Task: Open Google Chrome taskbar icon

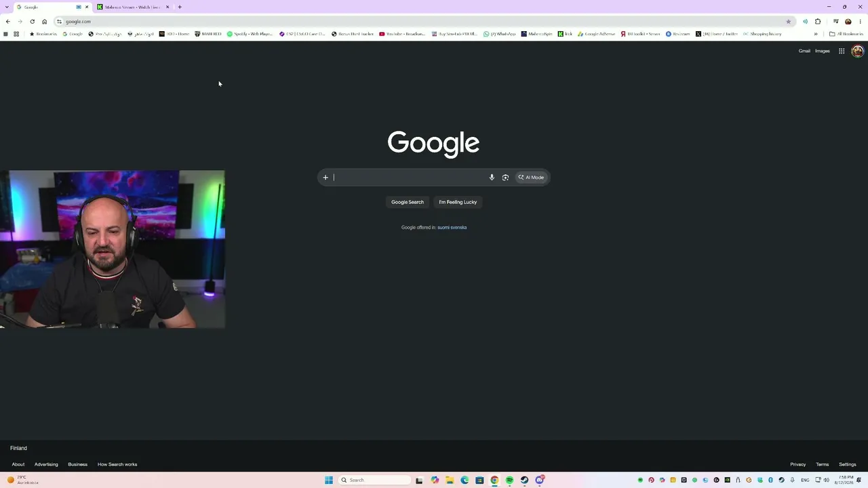Action: pos(494,480)
